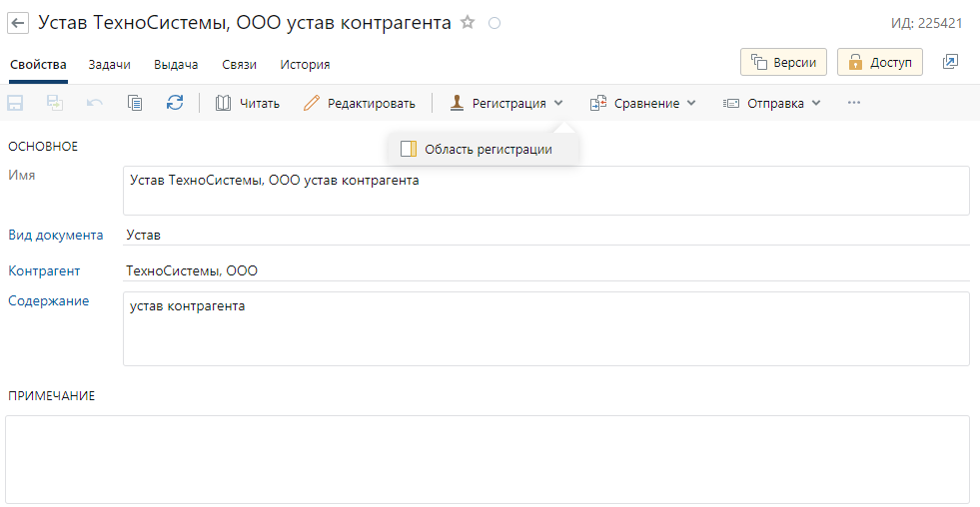Viewport: 980px width, 507px height.
Task: Click into the Имя text field
Action: point(546,191)
